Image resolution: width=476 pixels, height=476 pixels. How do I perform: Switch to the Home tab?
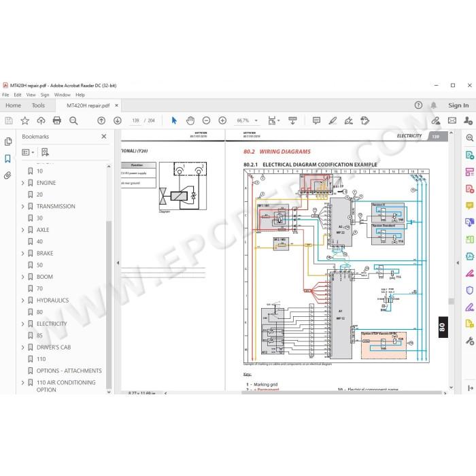[13, 105]
